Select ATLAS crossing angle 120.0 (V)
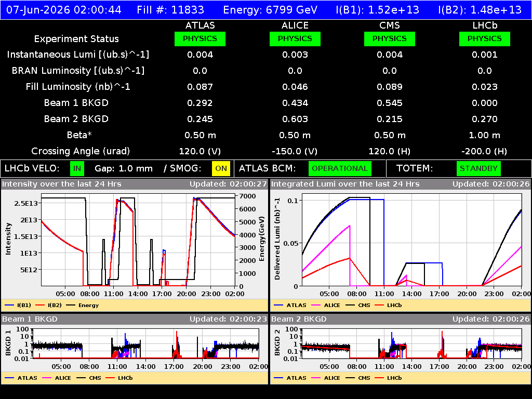Screen dimensions: 532x399 [x=200, y=151]
